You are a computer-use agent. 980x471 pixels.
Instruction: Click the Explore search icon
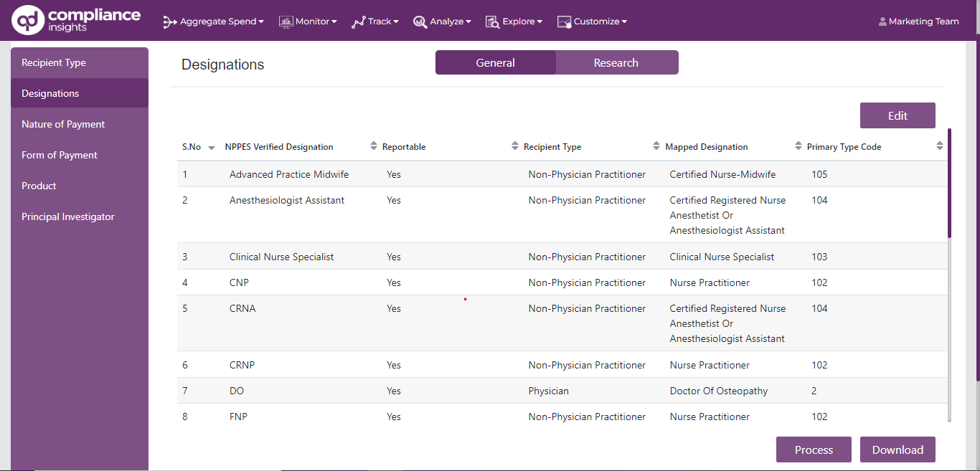pos(492,22)
